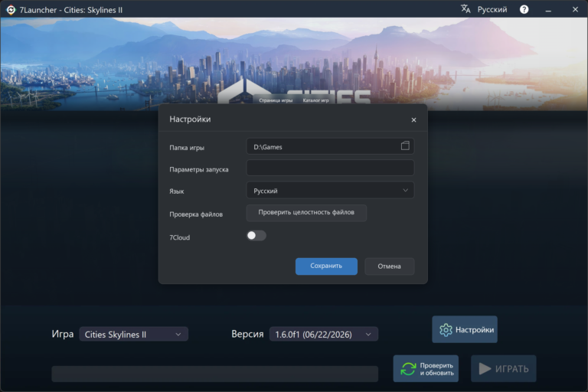
Task: Click the Игра label
Action: pyautogui.click(x=63, y=334)
